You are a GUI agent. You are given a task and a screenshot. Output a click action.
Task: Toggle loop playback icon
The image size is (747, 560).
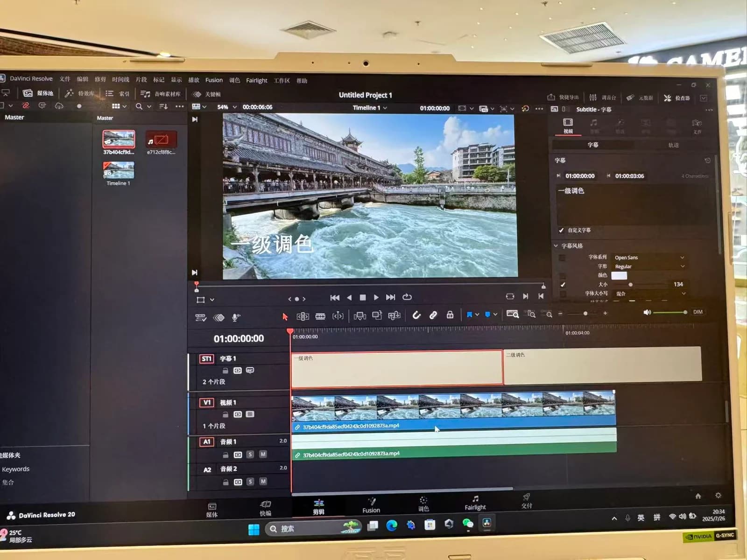pyautogui.click(x=407, y=297)
